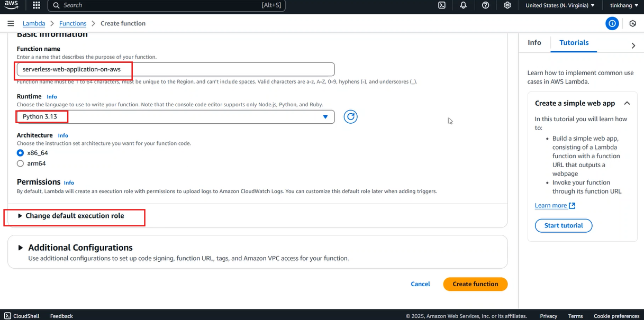Screen dimensions: 644x320
Task: Open the Terms link
Action: coord(575,316)
